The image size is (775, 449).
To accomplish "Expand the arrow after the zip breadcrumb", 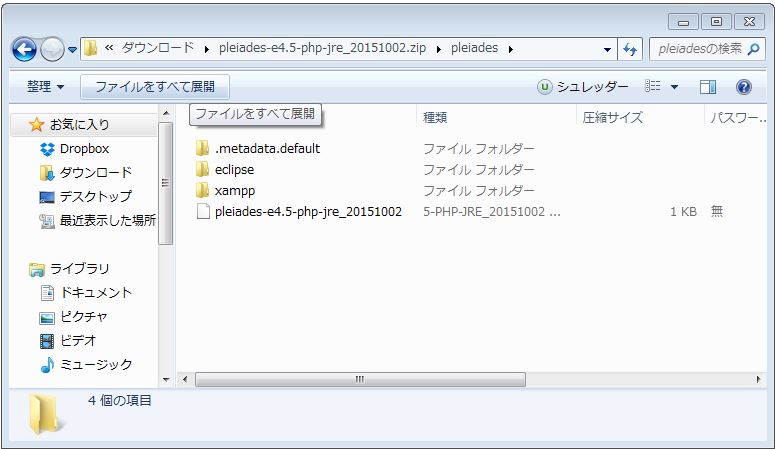I will click(438, 49).
